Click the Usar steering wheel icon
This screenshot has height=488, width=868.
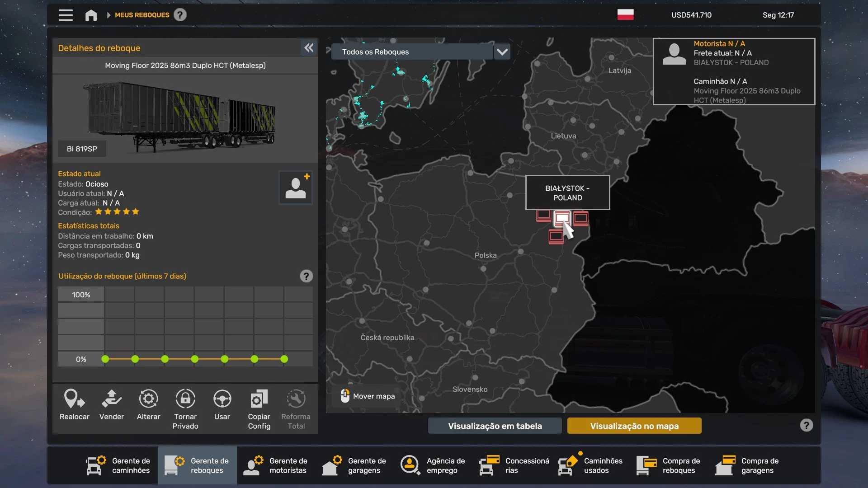tap(222, 404)
